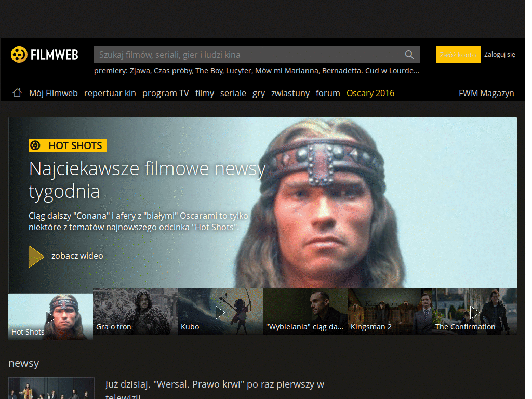Screen dimensions: 532x399
Task: Open the Wersal. Prawo krwi news article
Action: (x=214, y=384)
